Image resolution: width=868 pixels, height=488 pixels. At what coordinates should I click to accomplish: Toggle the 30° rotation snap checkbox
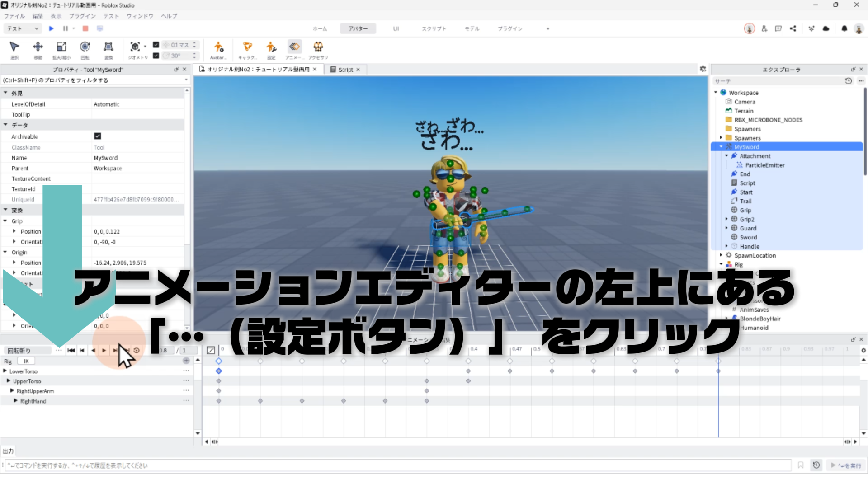(x=156, y=56)
